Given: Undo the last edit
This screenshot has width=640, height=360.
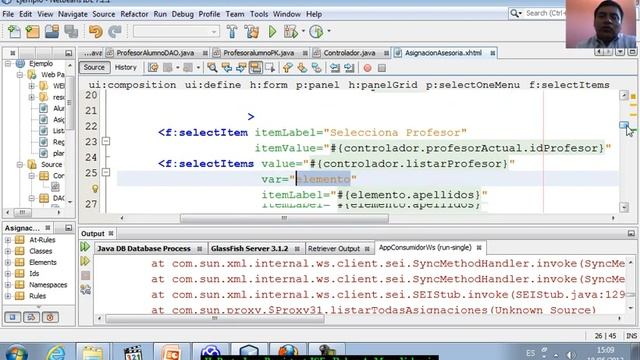Looking at the screenshot, I should [96, 31].
